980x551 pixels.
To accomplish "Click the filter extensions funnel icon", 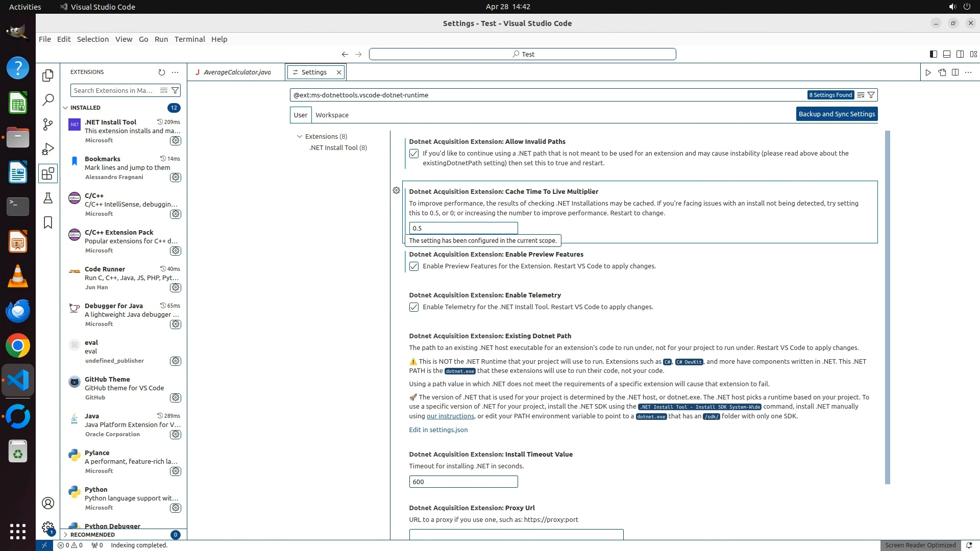I will coord(175,90).
